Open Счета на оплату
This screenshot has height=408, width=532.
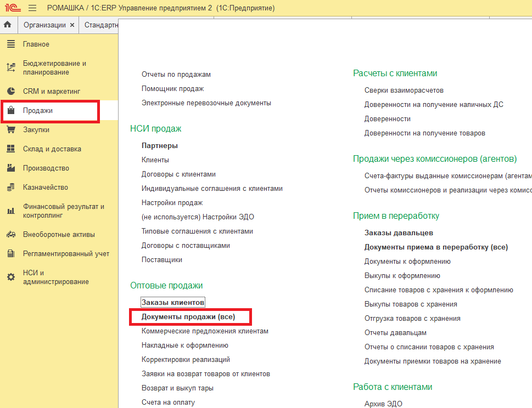point(169,402)
